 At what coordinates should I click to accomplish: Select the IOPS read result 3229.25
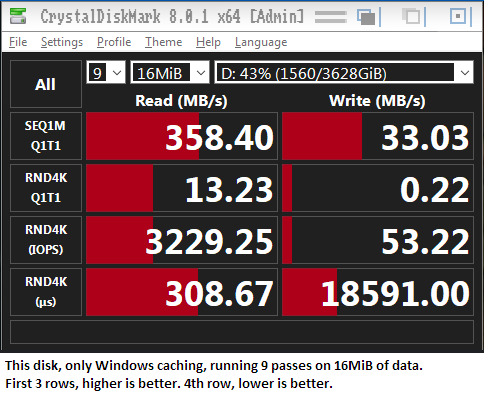(182, 240)
